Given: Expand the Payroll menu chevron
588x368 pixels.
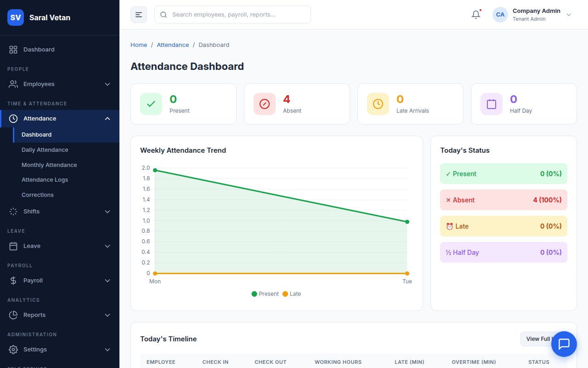Looking at the screenshot, I should pos(107,281).
